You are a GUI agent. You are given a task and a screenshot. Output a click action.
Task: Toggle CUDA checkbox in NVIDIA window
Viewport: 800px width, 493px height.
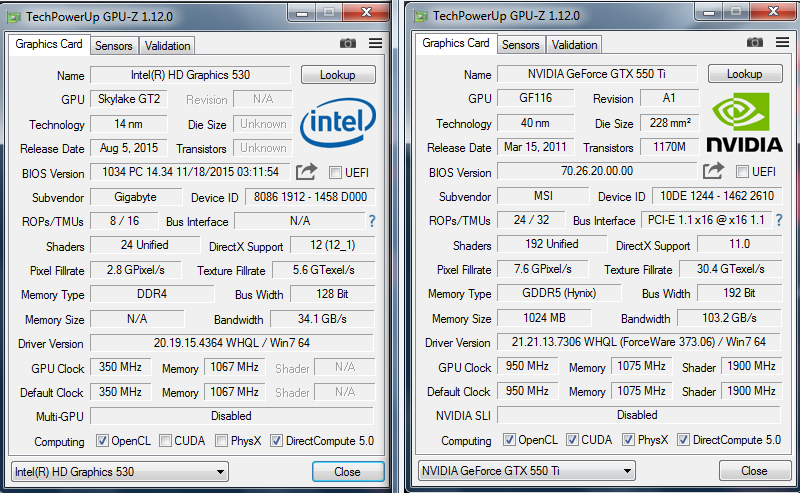[572, 439]
